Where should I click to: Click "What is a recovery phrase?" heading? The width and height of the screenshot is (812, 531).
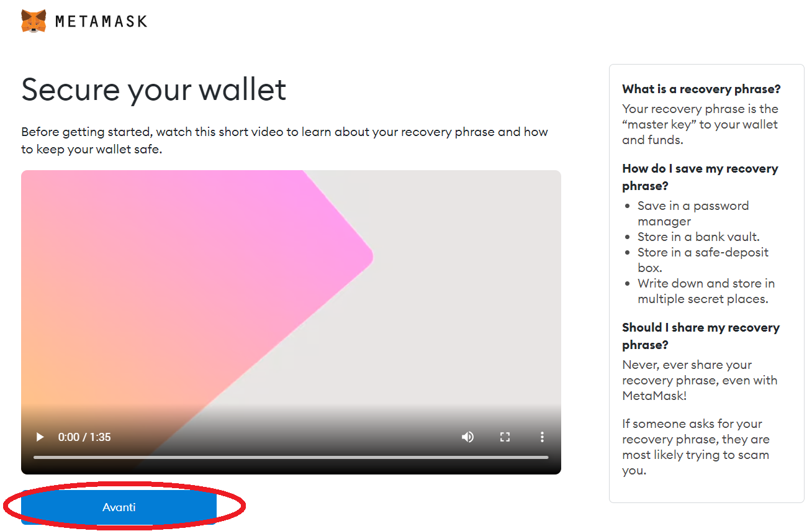tap(701, 89)
